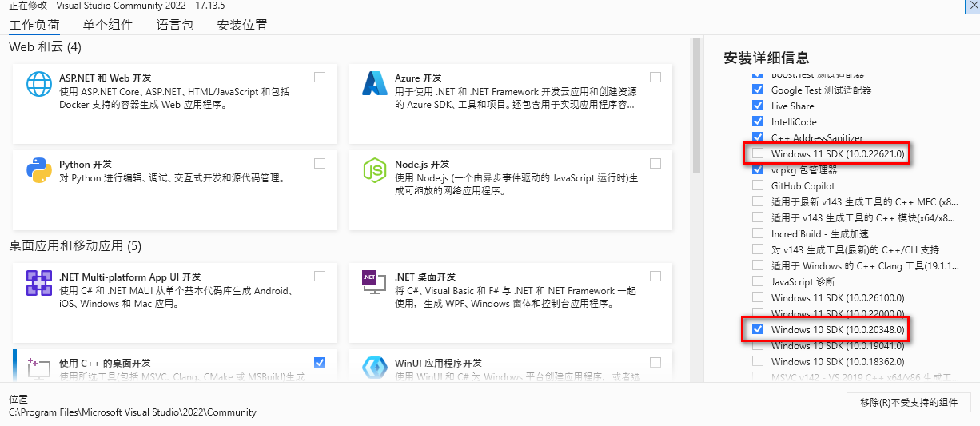The image size is (980, 426).
Task: Click the 使用 C++ 的桌面开发 icon
Action: 39,368
